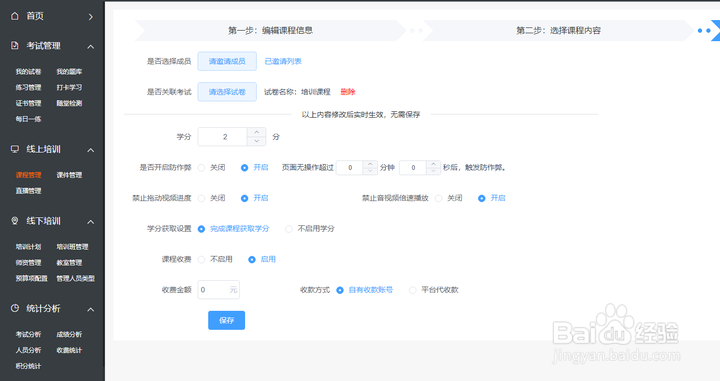Select 关闭 for 是否开启防作弊
The image size is (720, 381).
click(x=212, y=168)
